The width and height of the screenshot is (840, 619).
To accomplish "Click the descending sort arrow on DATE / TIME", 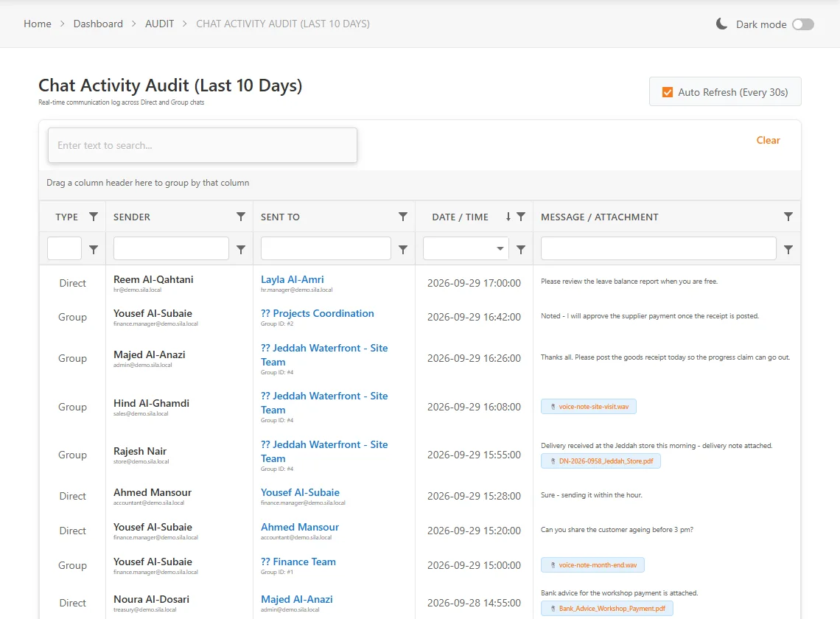I will pyautogui.click(x=508, y=217).
